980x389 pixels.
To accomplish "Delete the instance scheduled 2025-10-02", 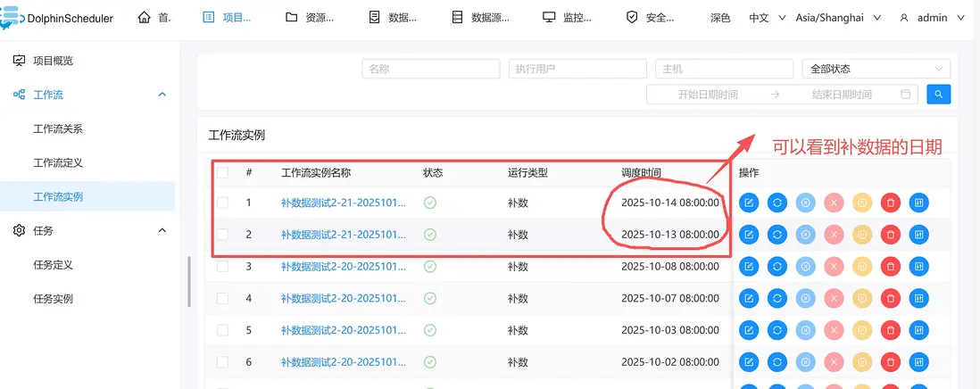I will [x=891, y=362].
